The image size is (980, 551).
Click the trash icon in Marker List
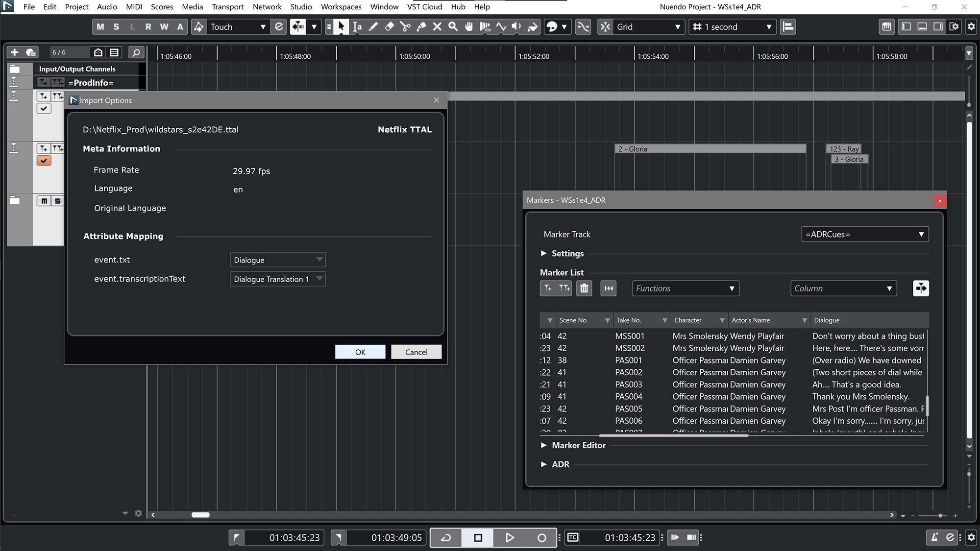click(x=584, y=288)
